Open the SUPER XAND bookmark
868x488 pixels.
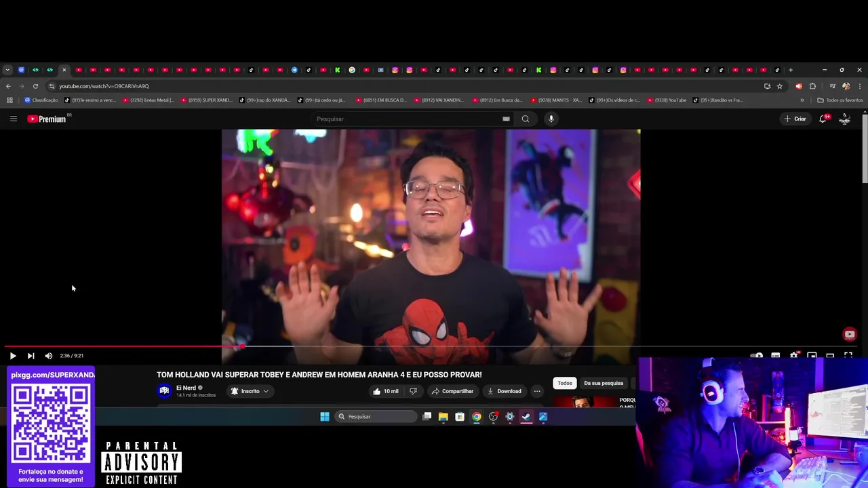[205, 100]
